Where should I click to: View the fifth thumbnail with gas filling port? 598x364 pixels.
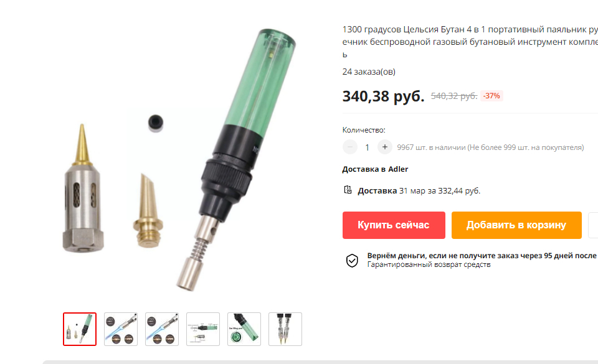244,329
